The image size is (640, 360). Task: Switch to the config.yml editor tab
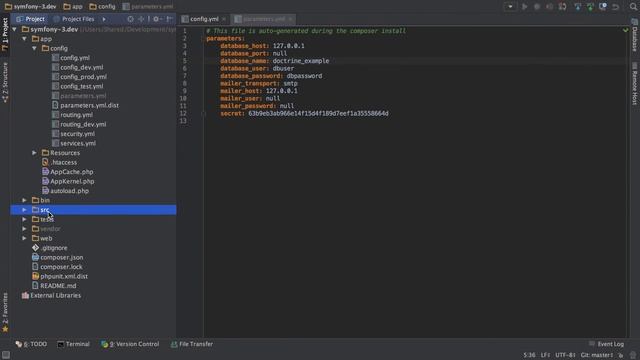[204, 19]
